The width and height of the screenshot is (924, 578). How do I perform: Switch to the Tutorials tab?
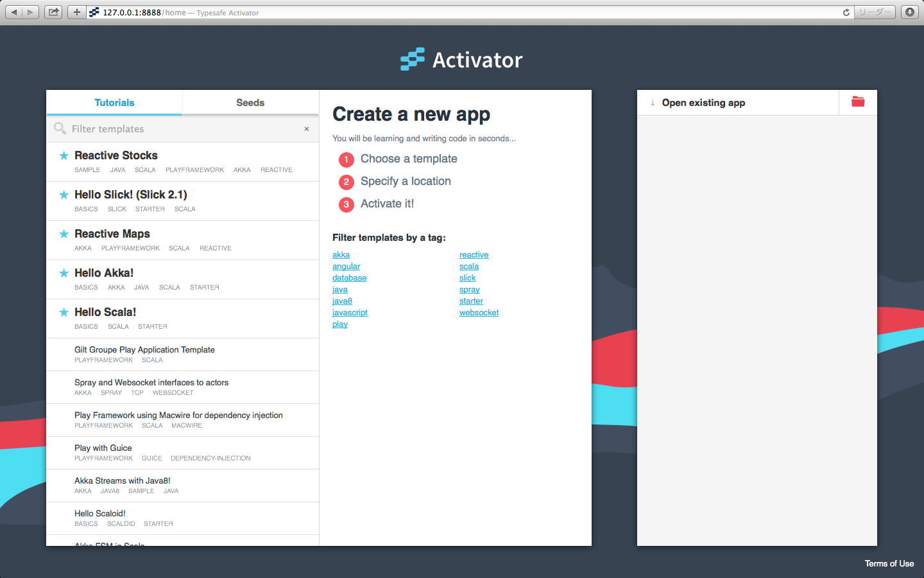[x=114, y=103]
